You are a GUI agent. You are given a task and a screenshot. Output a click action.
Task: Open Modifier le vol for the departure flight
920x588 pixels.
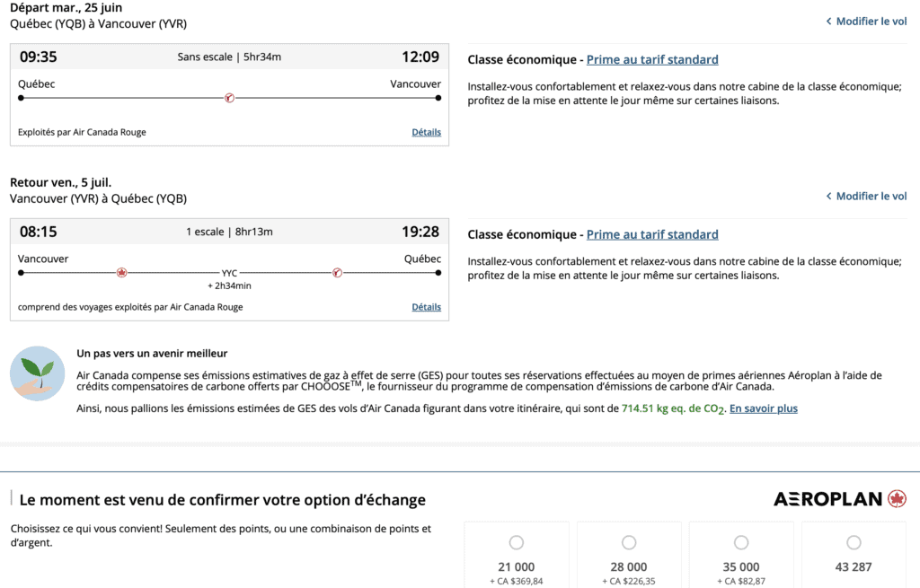(x=871, y=22)
